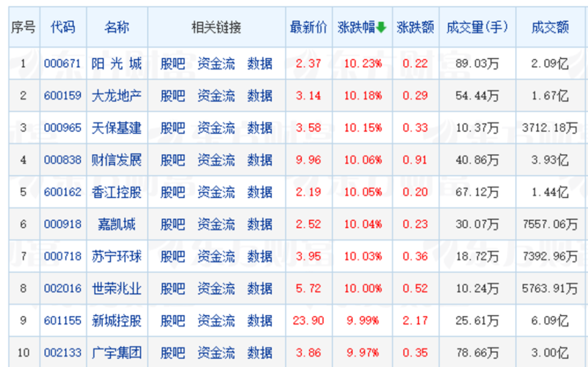
Task: Open stock 嘉凯城
Action: 116,225
